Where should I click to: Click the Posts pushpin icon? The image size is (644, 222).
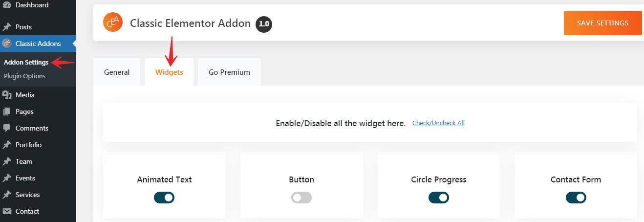pos(7,27)
